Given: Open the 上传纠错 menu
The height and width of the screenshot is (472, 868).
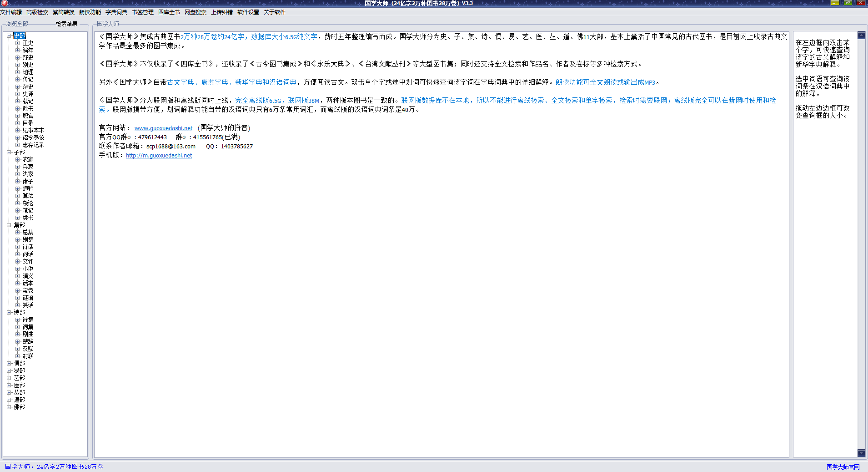Looking at the screenshot, I should click(222, 12).
